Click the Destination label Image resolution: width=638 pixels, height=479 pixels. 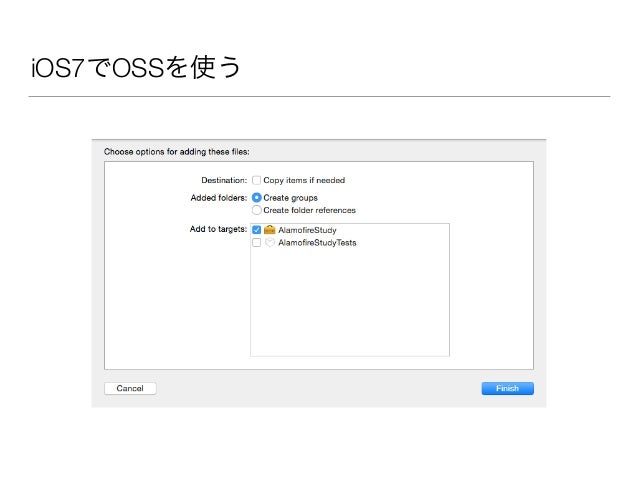[x=224, y=180]
